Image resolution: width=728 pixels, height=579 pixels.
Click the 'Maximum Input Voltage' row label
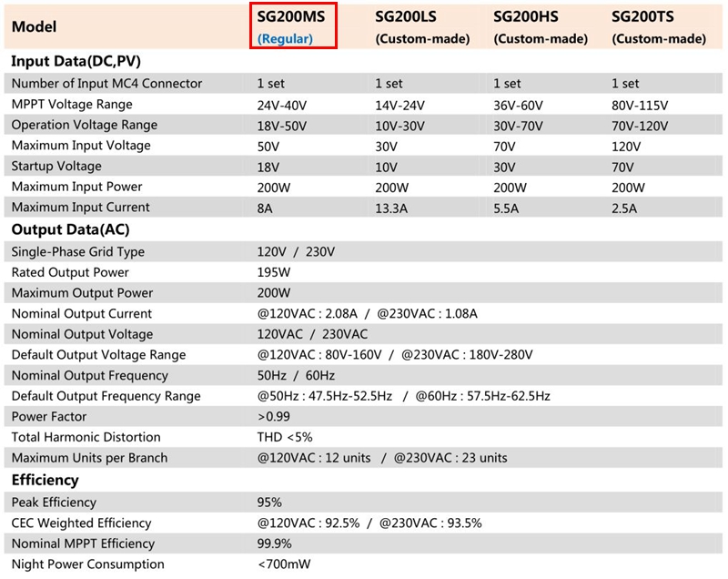pyautogui.click(x=81, y=146)
